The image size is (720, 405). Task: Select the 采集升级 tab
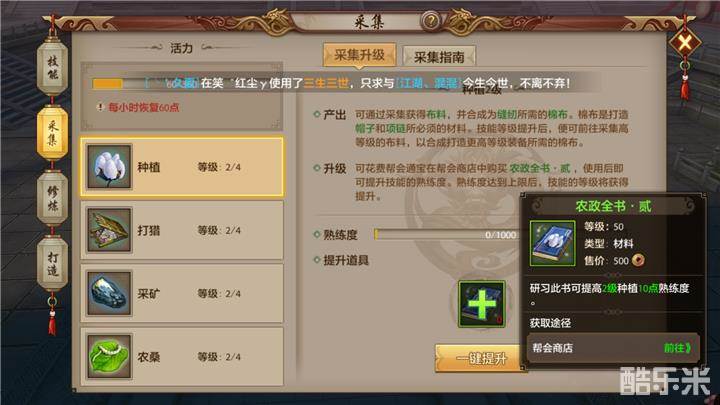pos(359,56)
